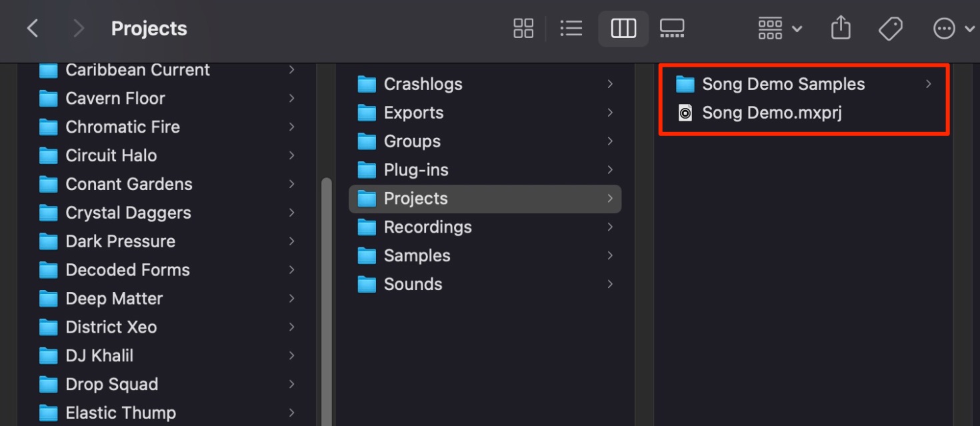Screen dimensions: 980x426
Task: Select the column view button
Action: click(x=623, y=29)
